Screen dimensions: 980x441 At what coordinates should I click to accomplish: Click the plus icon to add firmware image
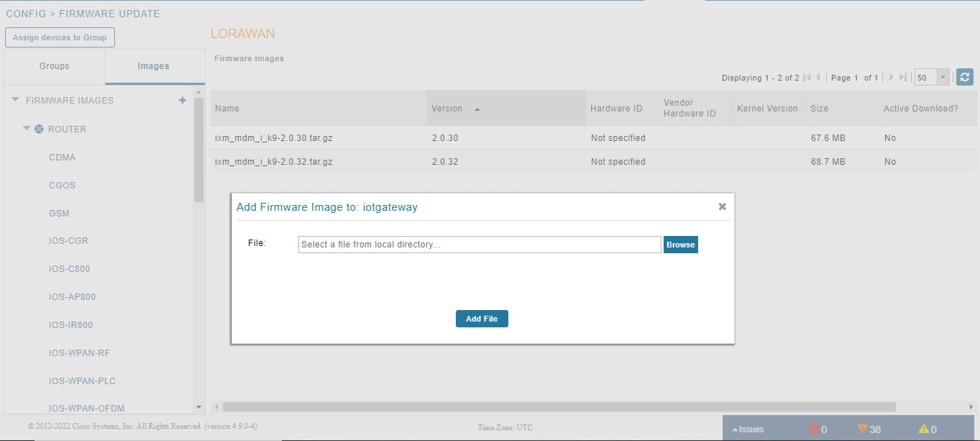(183, 101)
